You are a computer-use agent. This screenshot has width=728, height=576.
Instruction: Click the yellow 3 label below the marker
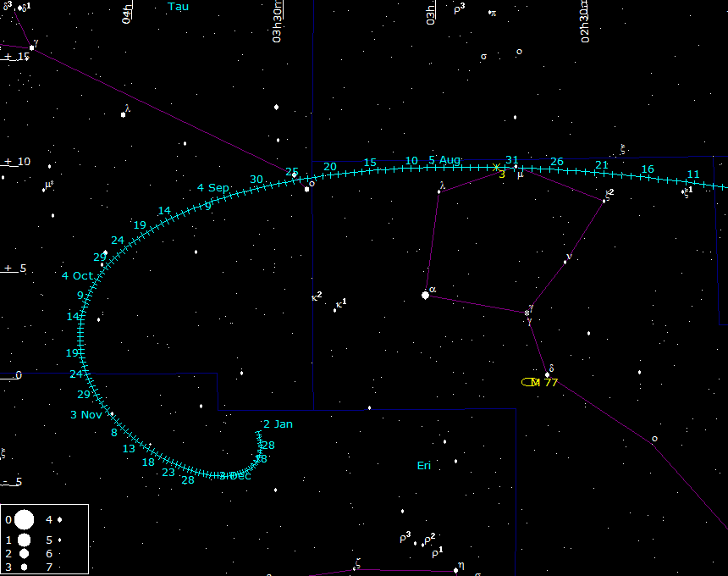pyautogui.click(x=502, y=174)
